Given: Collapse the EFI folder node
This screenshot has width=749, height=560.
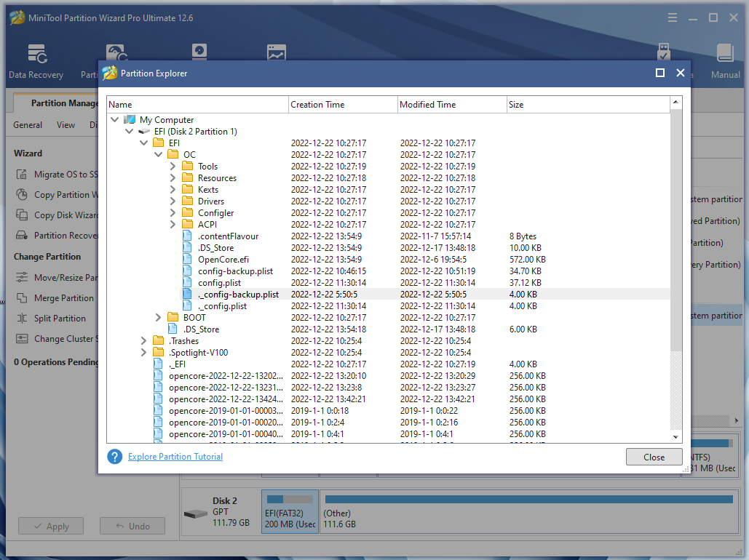Looking at the screenshot, I should pos(144,143).
